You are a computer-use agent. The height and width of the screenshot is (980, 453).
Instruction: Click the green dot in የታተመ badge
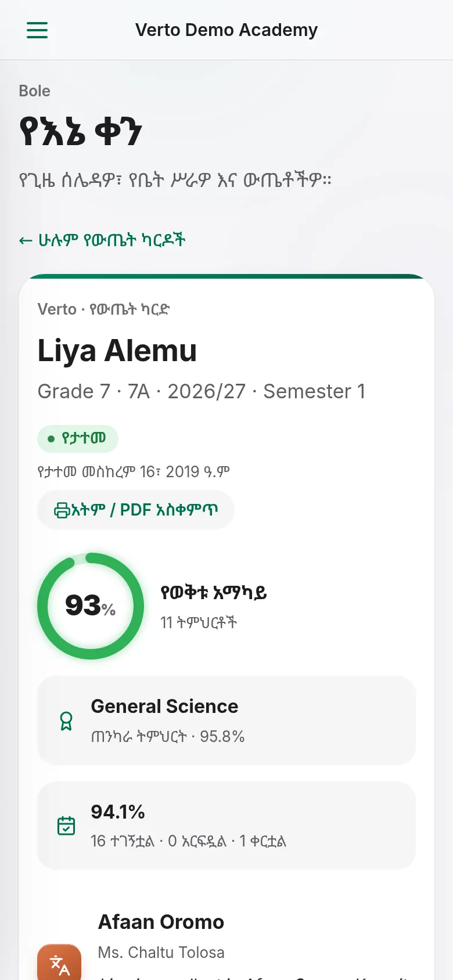click(51, 439)
